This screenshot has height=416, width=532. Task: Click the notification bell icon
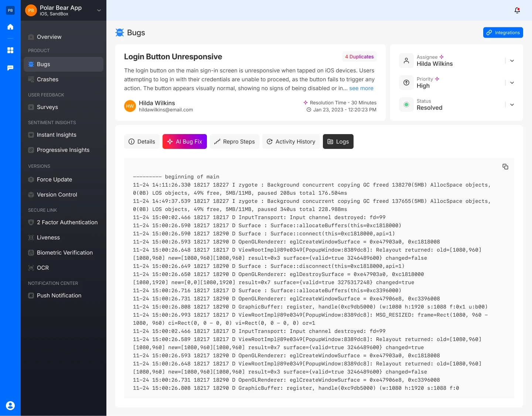pos(517,10)
